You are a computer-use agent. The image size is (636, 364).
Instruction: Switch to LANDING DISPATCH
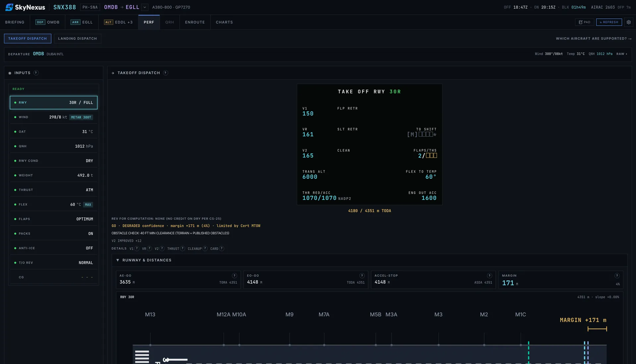click(78, 39)
